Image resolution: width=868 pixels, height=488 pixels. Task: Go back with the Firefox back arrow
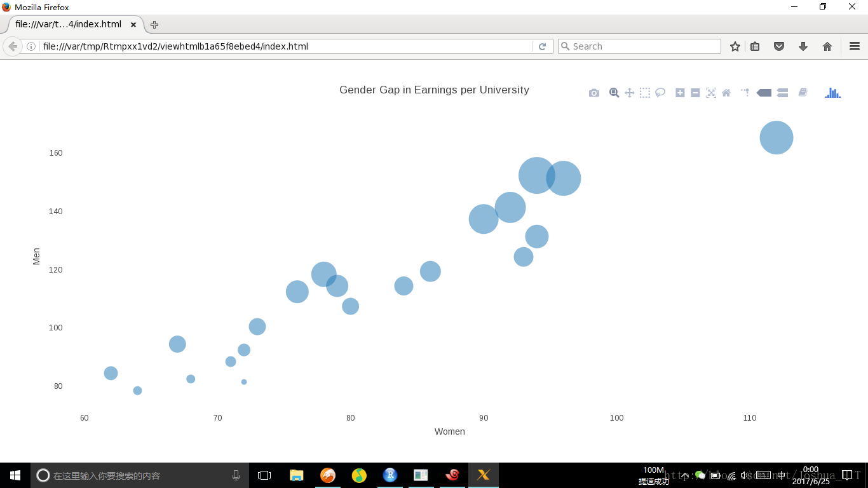pos(12,46)
